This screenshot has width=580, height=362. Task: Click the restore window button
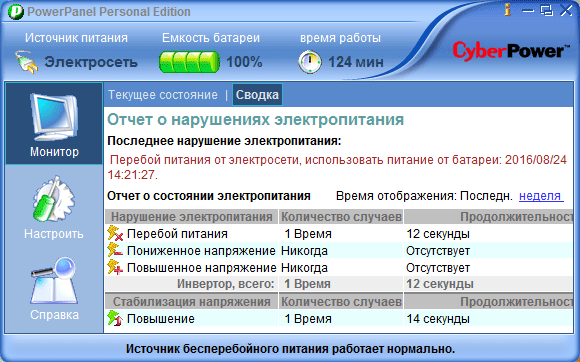point(546,10)
